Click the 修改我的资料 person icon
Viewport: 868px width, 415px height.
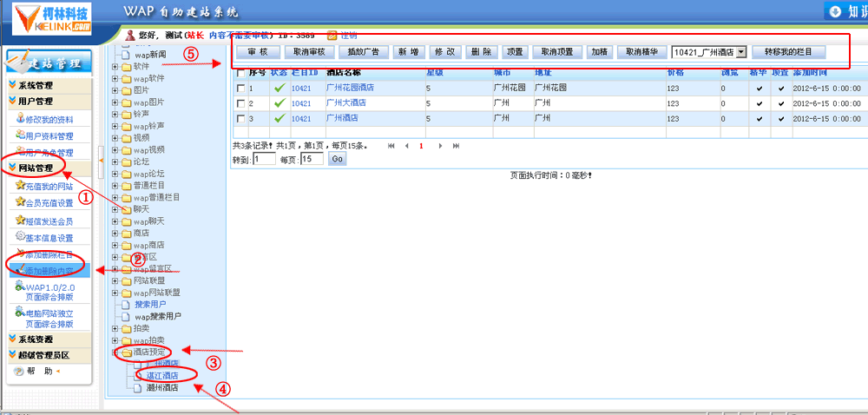click(21, 118)
